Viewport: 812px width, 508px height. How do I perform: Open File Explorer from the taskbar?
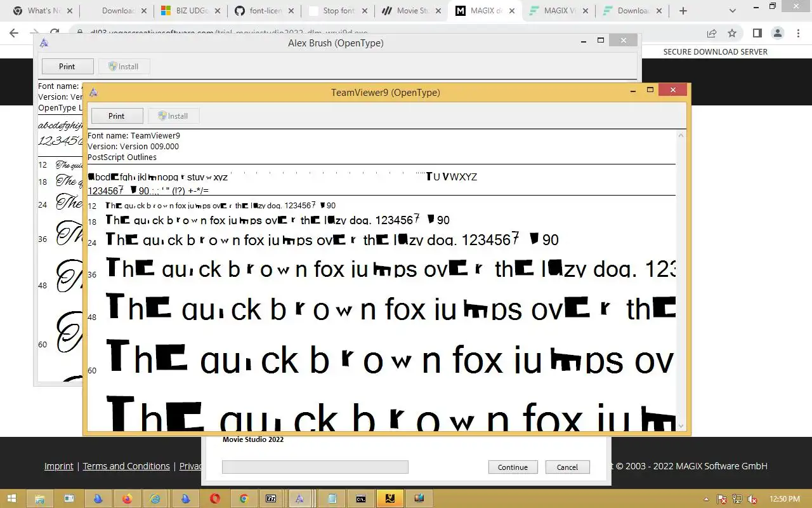40,498
